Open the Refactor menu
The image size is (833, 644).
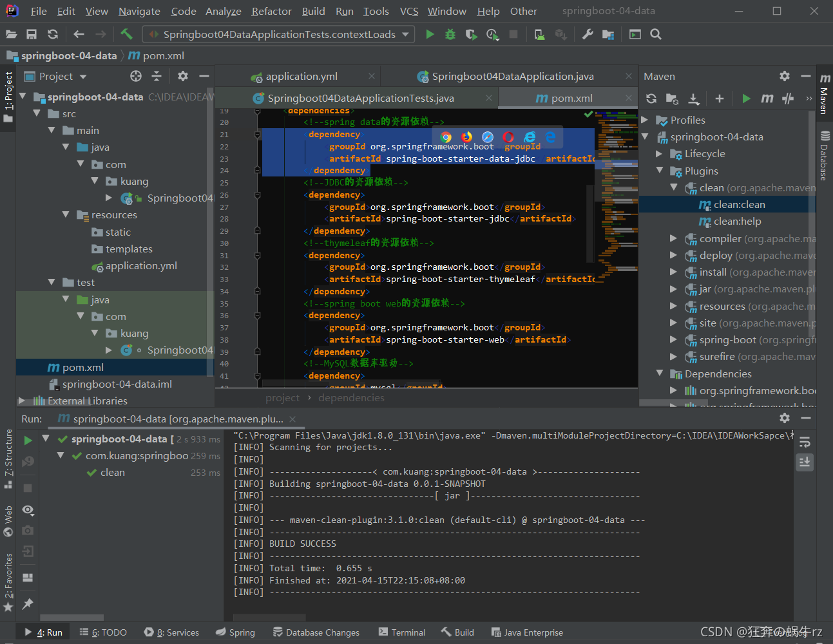pyautogui.click(x=271, y=11)
